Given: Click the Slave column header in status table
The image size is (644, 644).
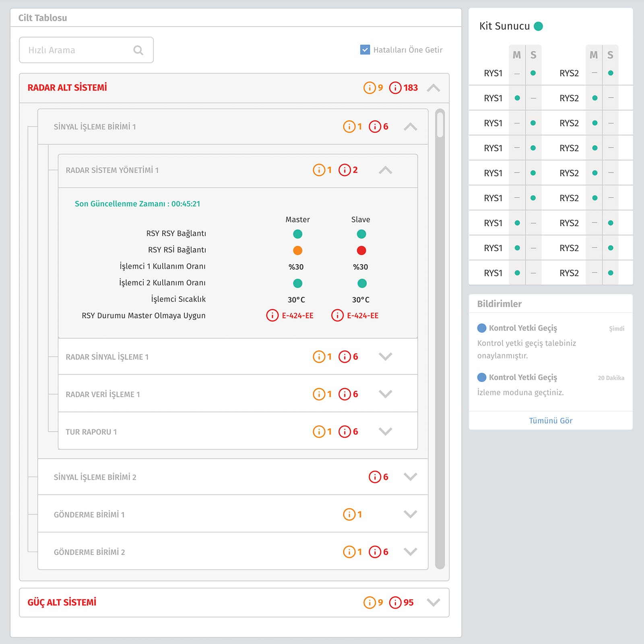Looking at the screenshot, I should point(361,219).
